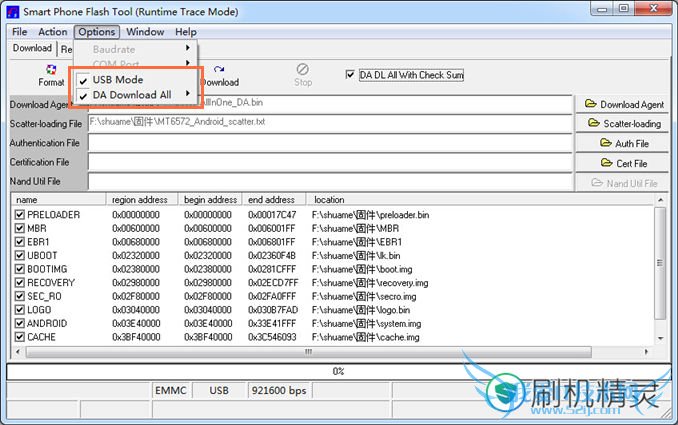Click the preloader.bin location path
This screenshot has height=425, width=678.
coord(371,214)
